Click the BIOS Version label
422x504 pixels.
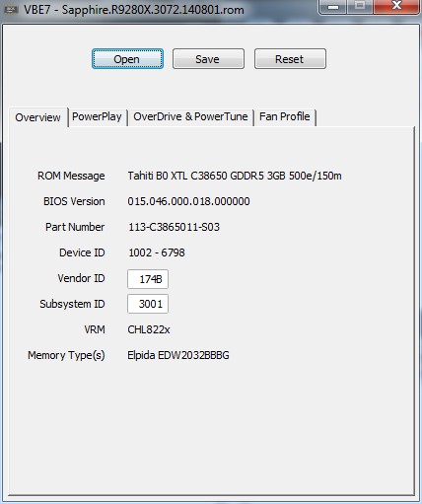click(74, 201)
